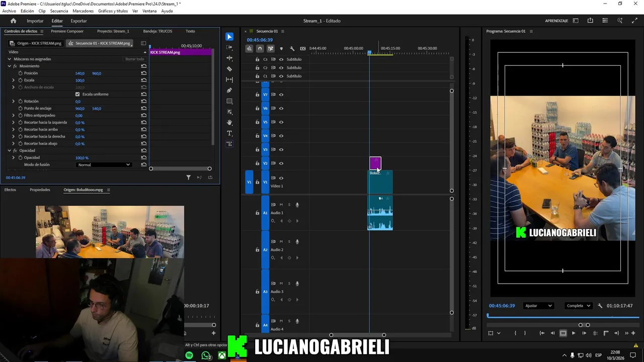644x362 pixels.
Task: Add a marker with timeline marker icon
Action: click(281, 48)
